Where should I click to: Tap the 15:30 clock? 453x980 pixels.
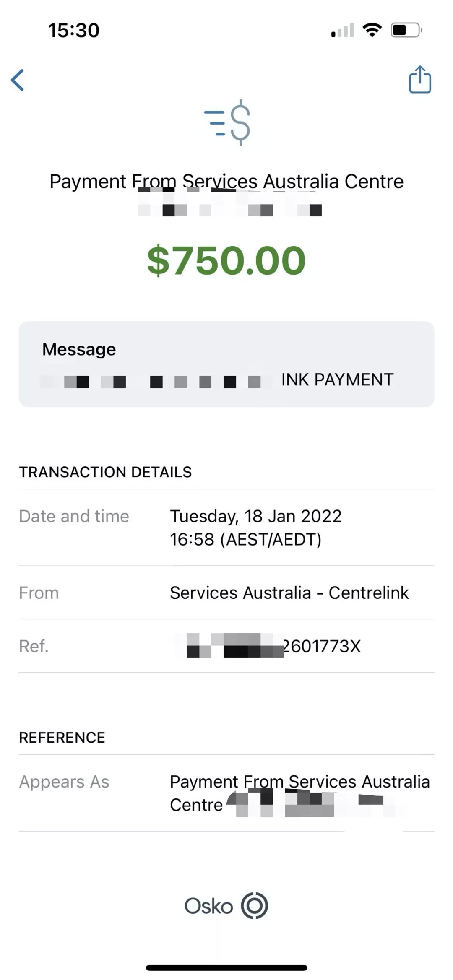point(74,30)
